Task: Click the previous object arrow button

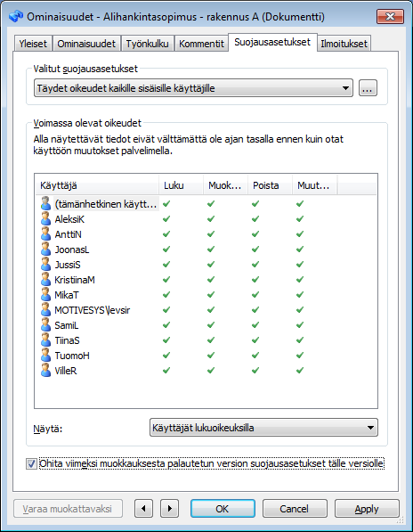Action: (x=143, y=509)
